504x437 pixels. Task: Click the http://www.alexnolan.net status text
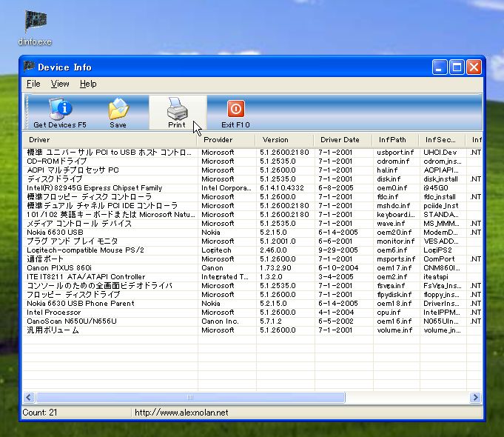coord(181,413)
